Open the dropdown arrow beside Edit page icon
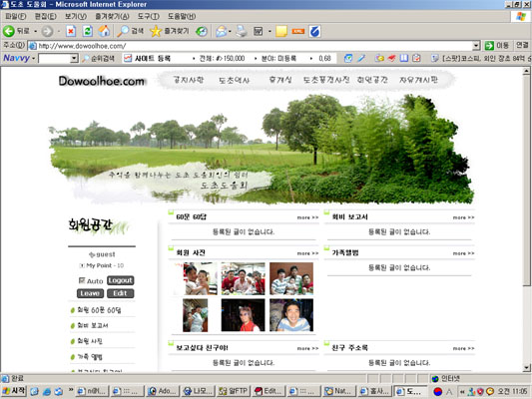 tap(269, 31)
